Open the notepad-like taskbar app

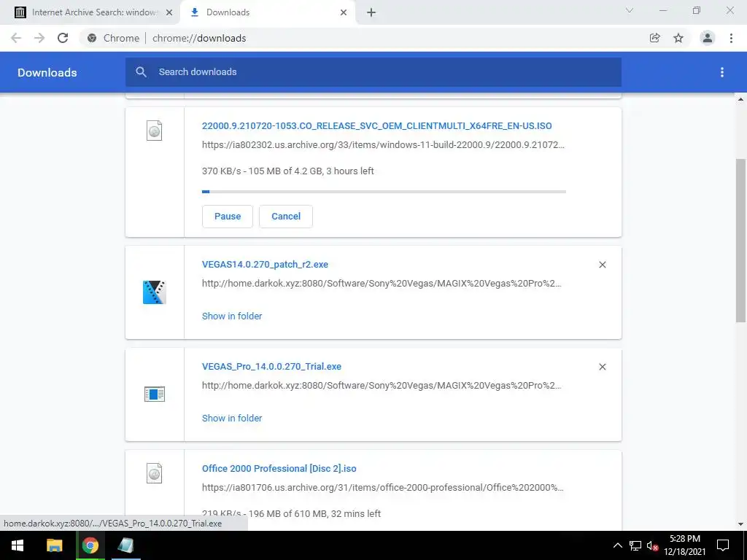(x=125, y=545)
